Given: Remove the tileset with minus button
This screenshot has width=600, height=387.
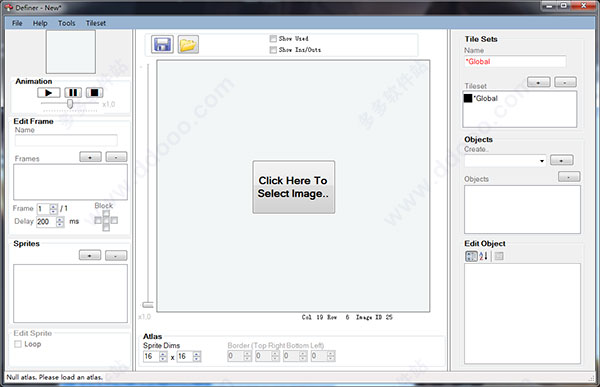Looking at the screenshot, I should tap(565, 82).
